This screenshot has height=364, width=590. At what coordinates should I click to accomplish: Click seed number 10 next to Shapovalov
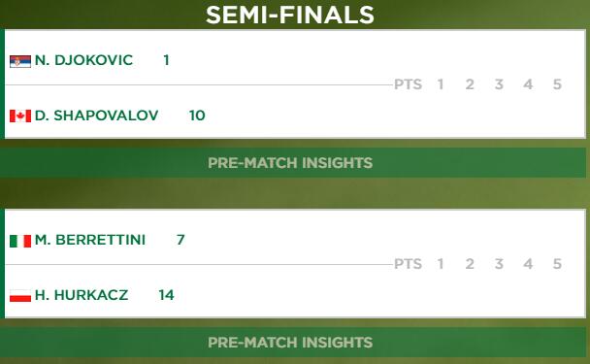(x=197, y=116)
